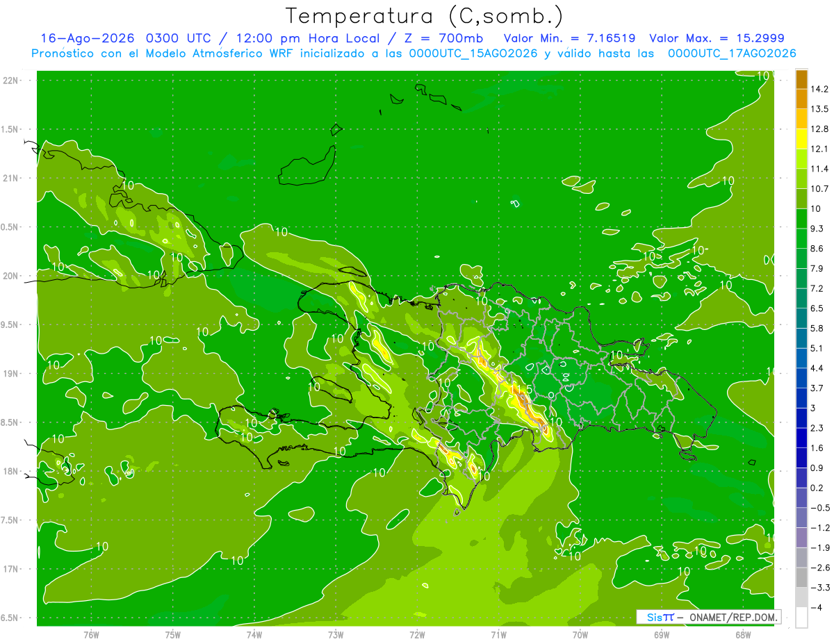Screen dimensions: 834x644
Task: Click the "-4" colorbar value
Action: pos(817,608)
